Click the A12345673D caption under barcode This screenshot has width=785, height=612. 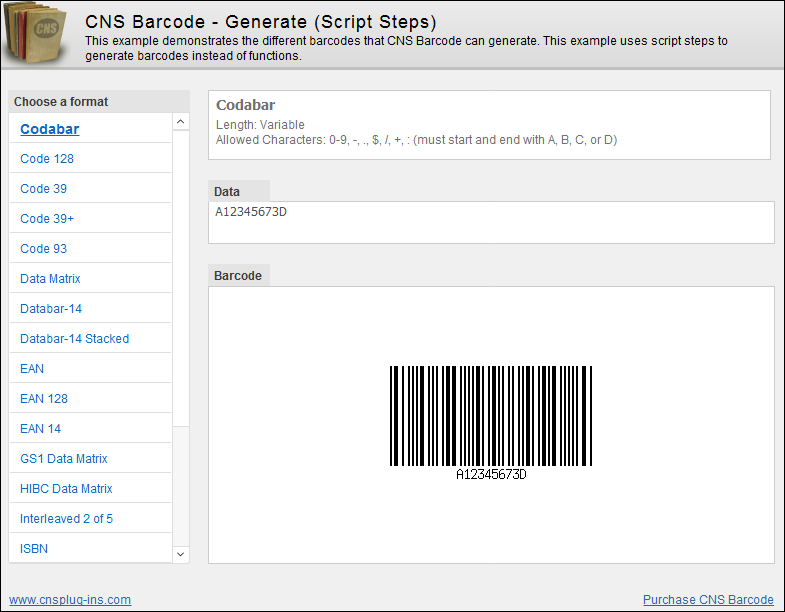[491, 474]
